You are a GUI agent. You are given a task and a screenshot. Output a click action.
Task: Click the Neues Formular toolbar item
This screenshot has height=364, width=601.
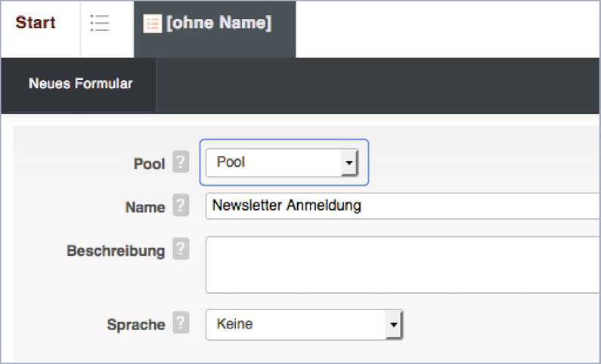click(x=80, y=84)
